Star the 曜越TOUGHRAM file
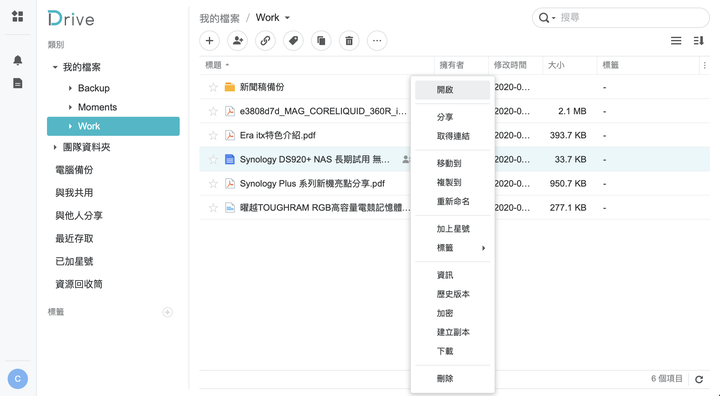The height and width of the screenshot is (396, 720). pos(213,208)
